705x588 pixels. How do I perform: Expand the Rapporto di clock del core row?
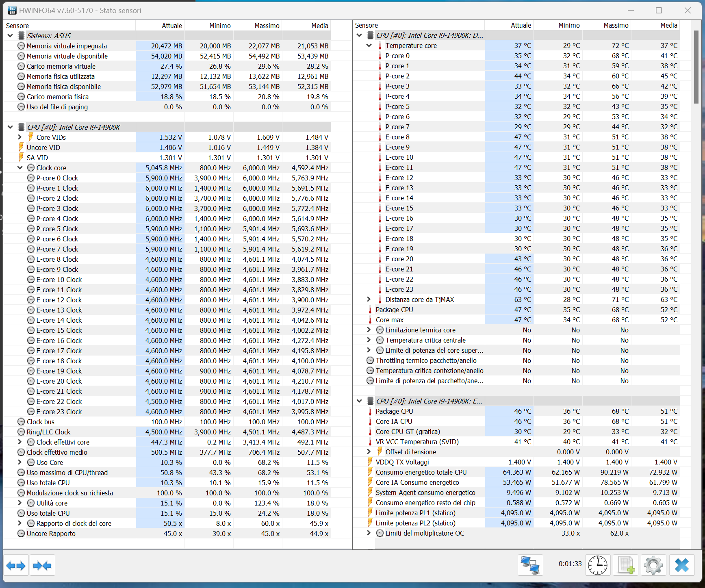tap(20, 523)
